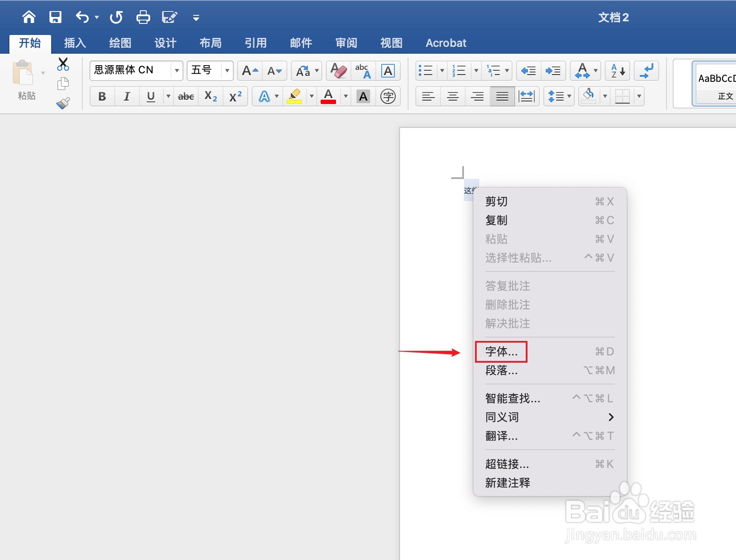Screen dimensions: 736x560
Task: Switch to the 布局 tab
Action: coord(211,43)
